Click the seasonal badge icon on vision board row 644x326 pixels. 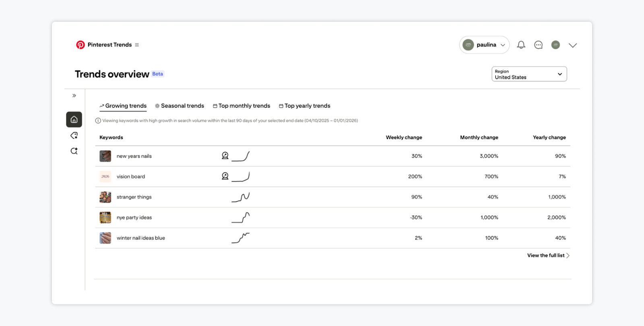[225, 176]
